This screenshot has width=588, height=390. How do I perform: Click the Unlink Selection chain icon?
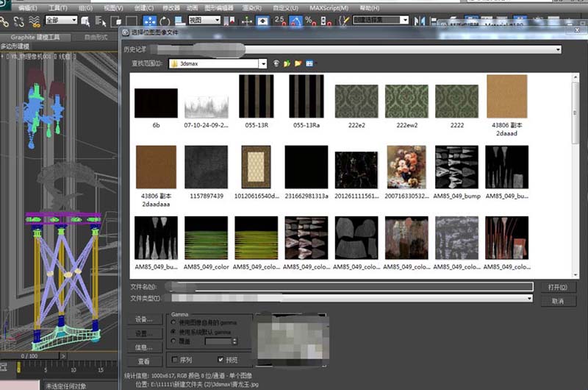point(19,21)
